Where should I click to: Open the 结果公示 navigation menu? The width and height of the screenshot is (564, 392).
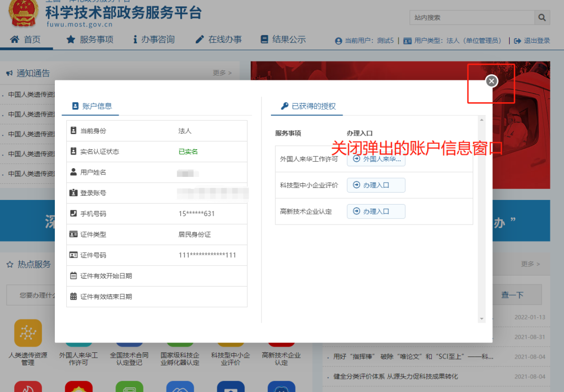point(284,39)
